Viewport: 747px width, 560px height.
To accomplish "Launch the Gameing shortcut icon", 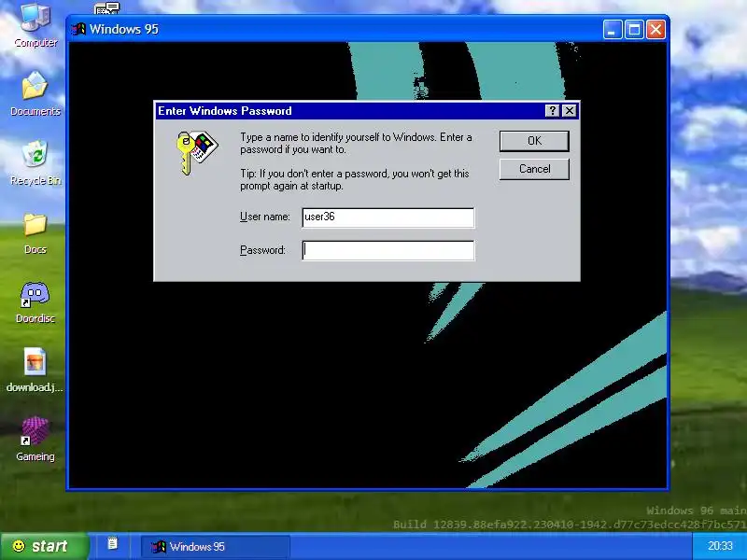I will pos(35,439).
